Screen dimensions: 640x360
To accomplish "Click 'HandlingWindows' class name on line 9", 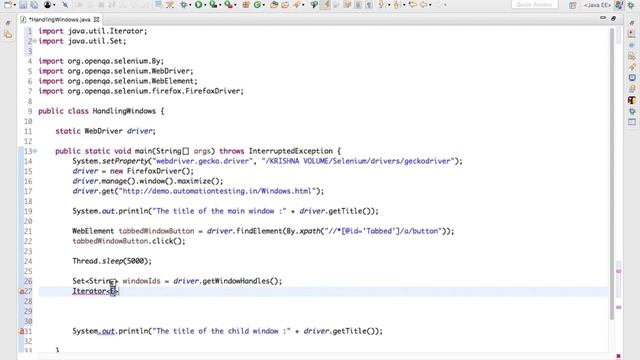I will click(124, 111).
